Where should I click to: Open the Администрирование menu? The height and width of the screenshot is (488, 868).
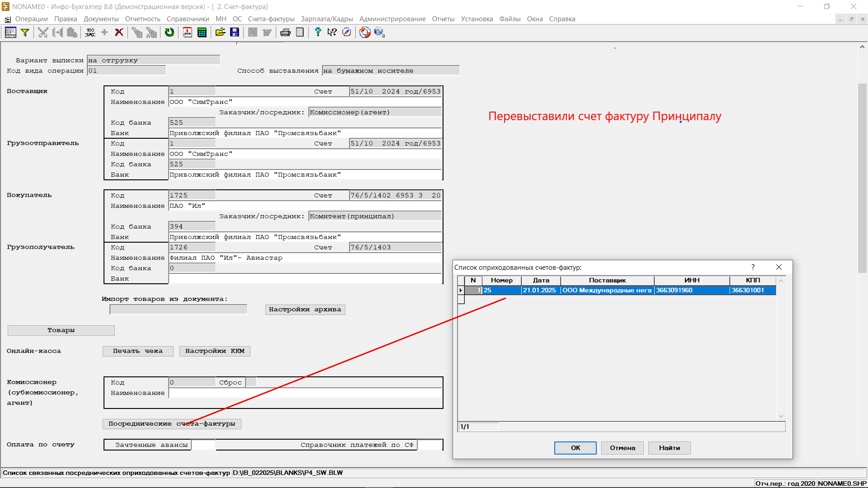tap(392, 19)
